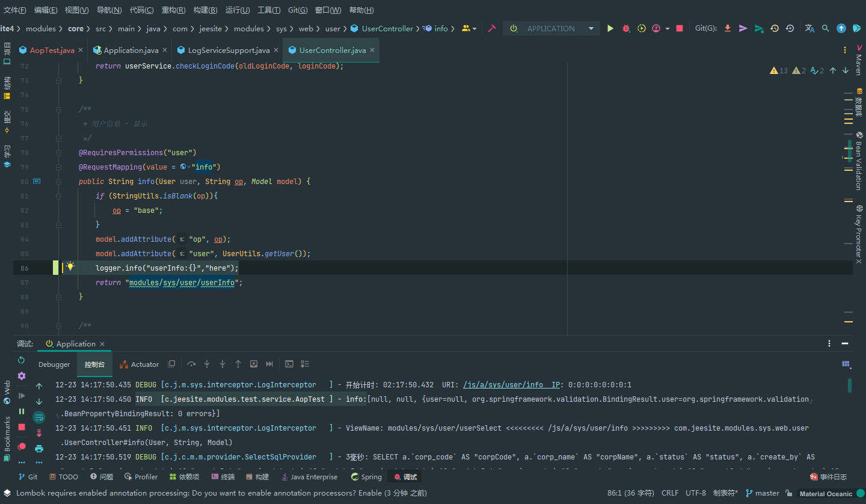Open the APPLICATION run configuration dropdown
Viewport: 866px width, 504px height.
coord(551,28)
